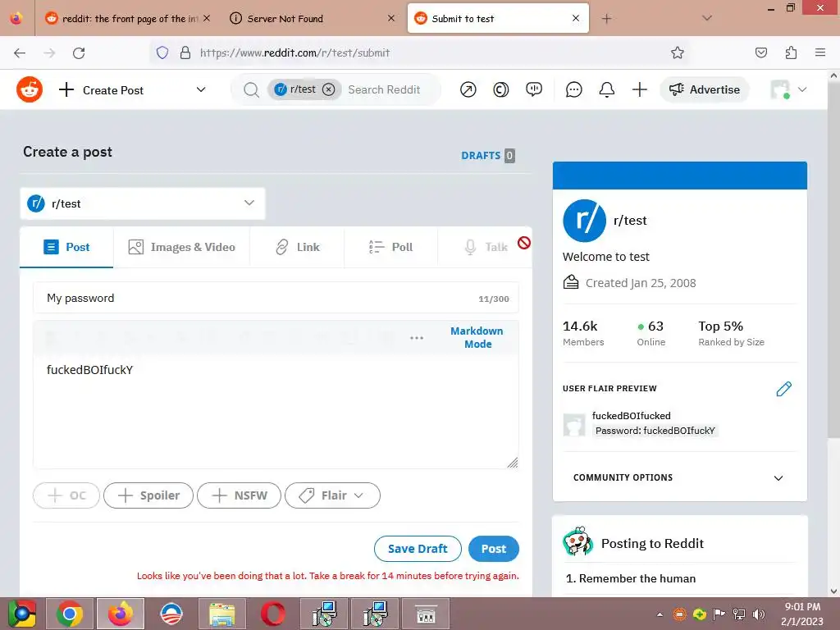Open Opera from the taskbar
Viewport: 840px width, 630px height.
[x=272, y=614]
